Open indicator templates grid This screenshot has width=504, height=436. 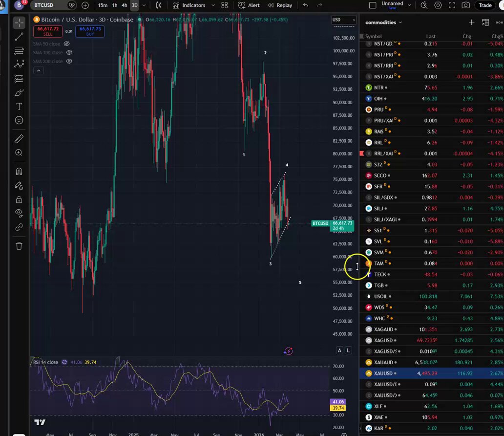coord(224,5)
